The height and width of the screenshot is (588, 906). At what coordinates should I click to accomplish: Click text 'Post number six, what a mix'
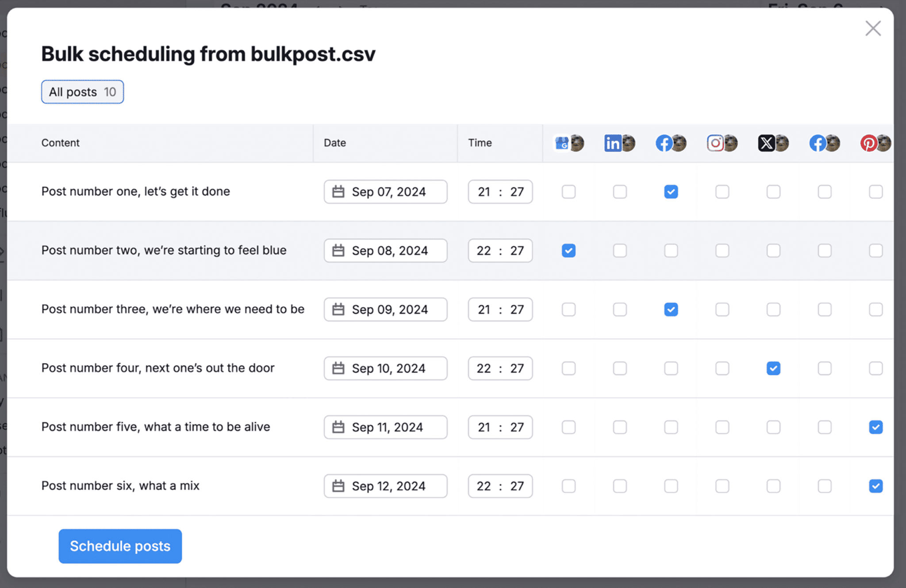pyautogui.click(x=120, y=485)
